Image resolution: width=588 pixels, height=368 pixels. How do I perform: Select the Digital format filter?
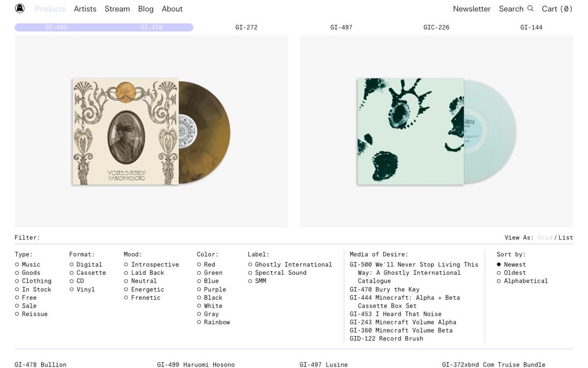pyautogui.click(x=86, y=264)
